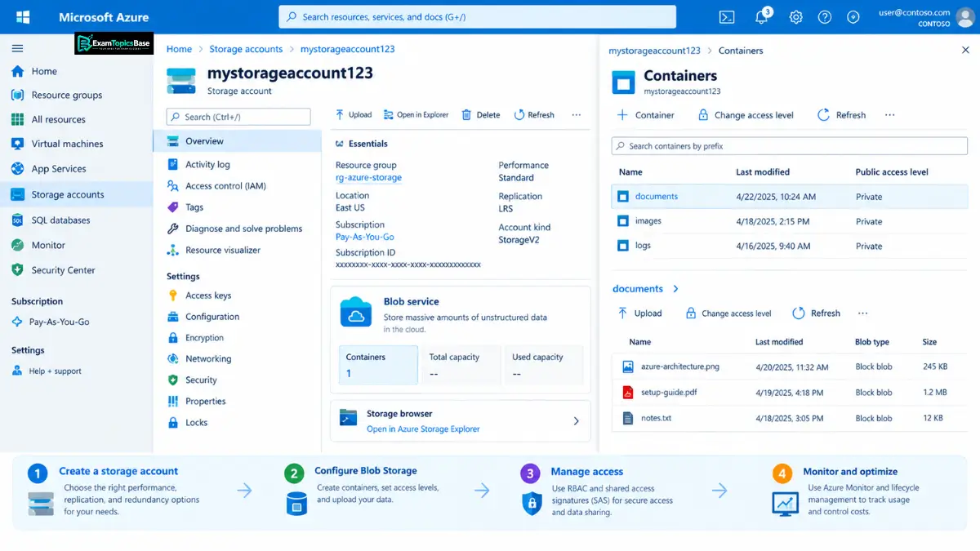Collapse the Essentials section

pyautogui.click(x=340, y=144)
